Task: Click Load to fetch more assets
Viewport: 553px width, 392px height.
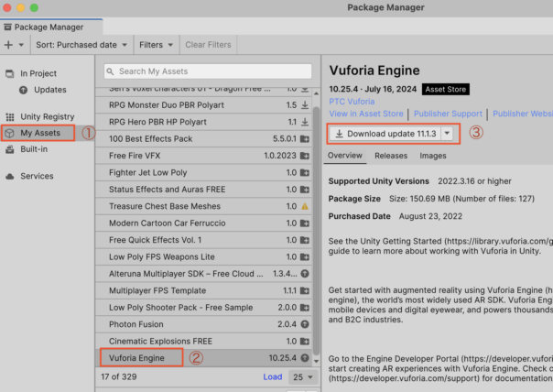Action: pyautogui.click(x=273, y=376)
